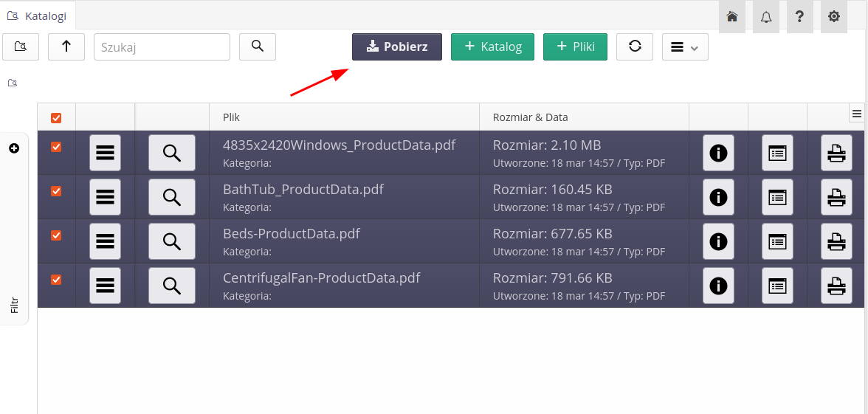Open settings gear icon

point(833,16)
